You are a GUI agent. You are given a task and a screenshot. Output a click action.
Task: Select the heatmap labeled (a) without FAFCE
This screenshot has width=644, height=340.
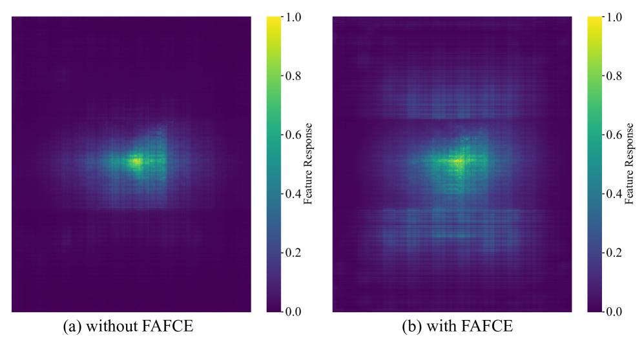click(x=131, y=164)
